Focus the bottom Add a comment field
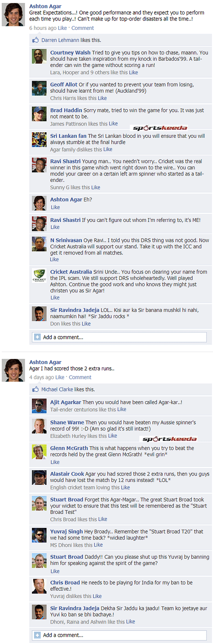This screenshot has width=213, height=644. click(119, 635)
